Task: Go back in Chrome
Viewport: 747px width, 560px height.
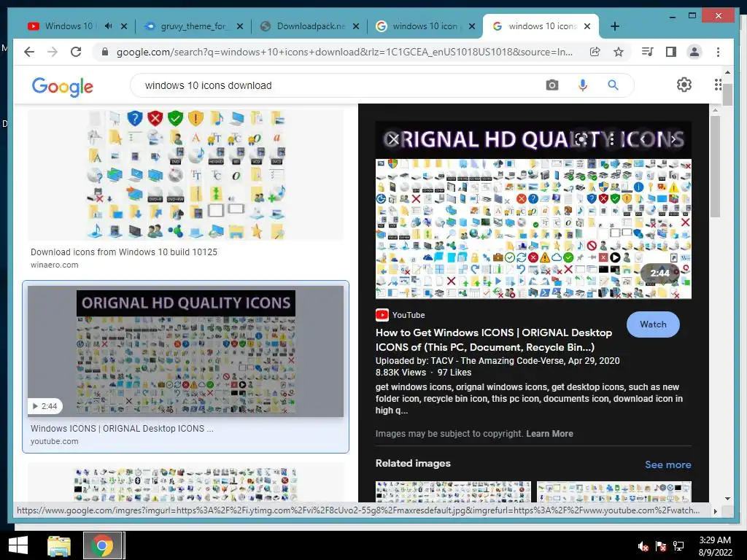Action: 29,52
